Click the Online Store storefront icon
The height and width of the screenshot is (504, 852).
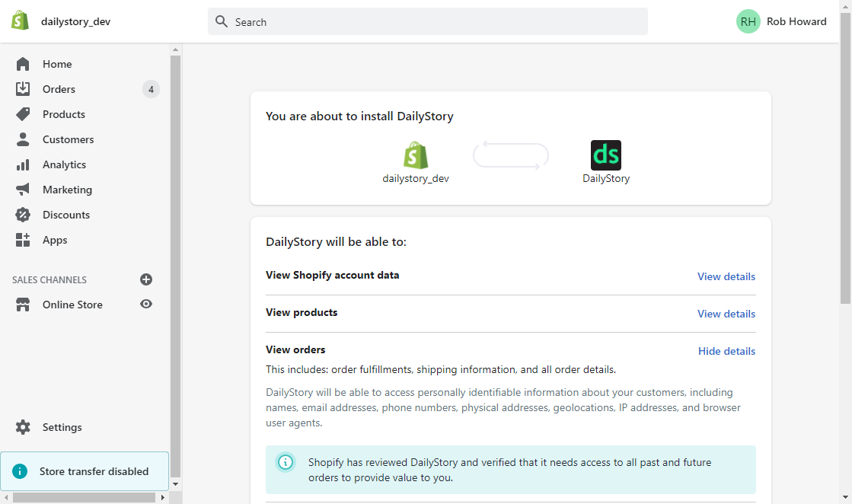click(x=23, y=305)
